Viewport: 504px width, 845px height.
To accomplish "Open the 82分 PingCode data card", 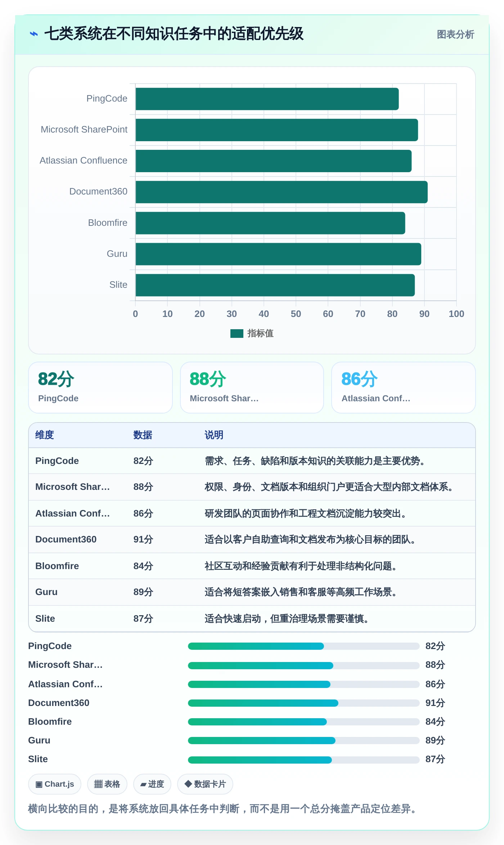I will [x=100, y=388].
